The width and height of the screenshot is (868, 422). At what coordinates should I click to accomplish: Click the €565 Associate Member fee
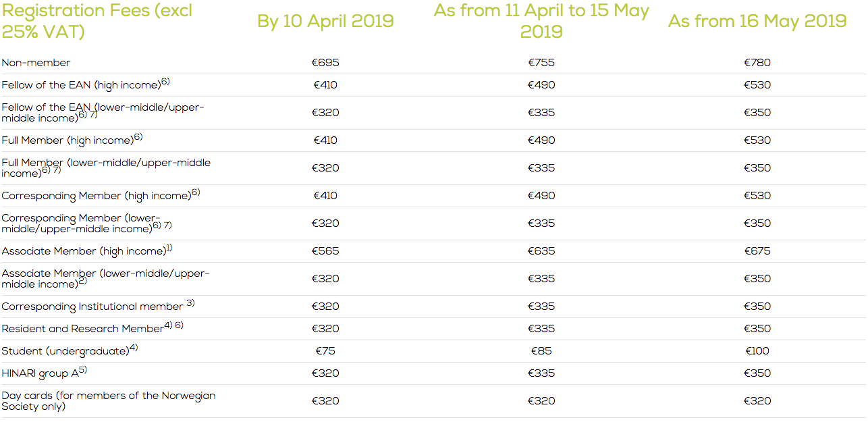tap(325, 251)
